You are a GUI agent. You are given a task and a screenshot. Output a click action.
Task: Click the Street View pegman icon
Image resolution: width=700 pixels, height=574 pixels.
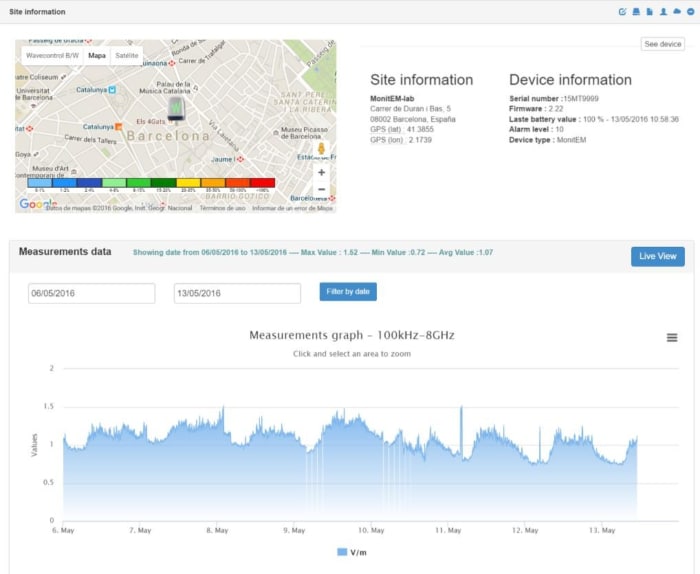321,149
